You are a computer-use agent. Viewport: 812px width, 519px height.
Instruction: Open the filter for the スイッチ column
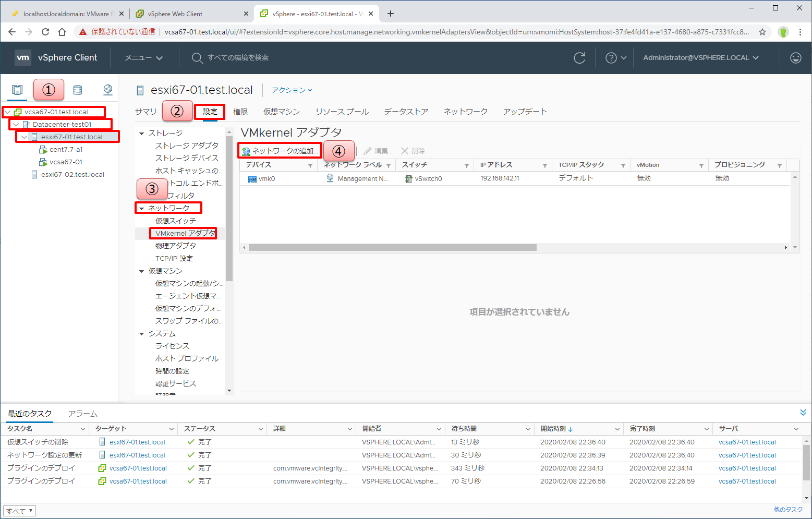467,165
